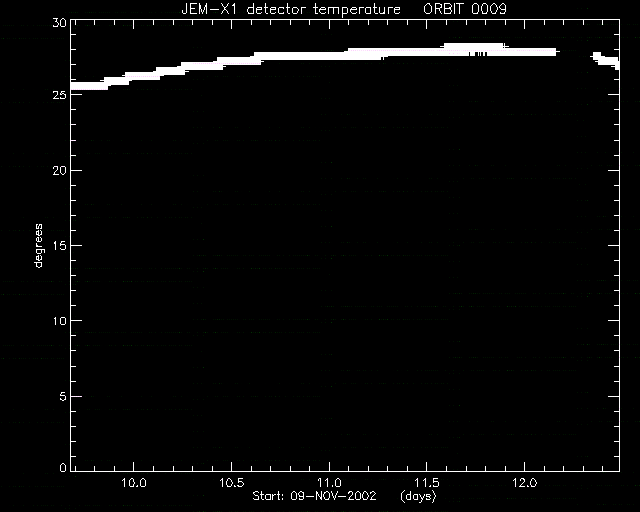
Task: Click the y-axis tick label 20
Action: [59, 170]
